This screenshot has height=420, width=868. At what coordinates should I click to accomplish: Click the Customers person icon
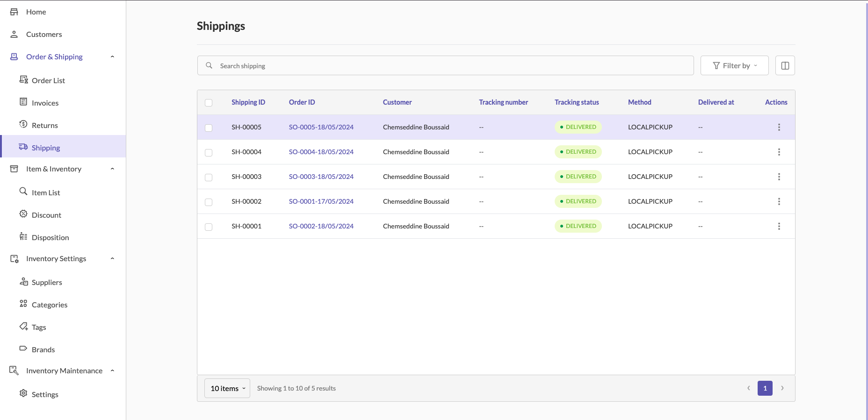(x=14, y=34)
